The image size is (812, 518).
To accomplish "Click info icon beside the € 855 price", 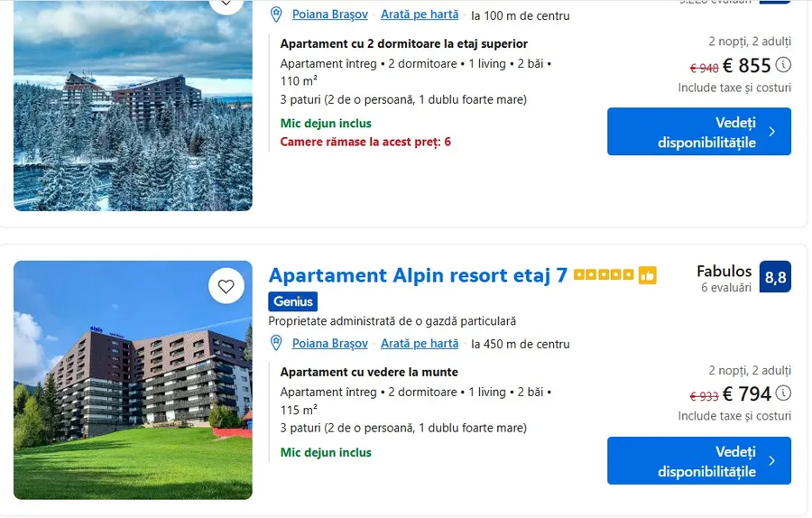I will (783, 65).
